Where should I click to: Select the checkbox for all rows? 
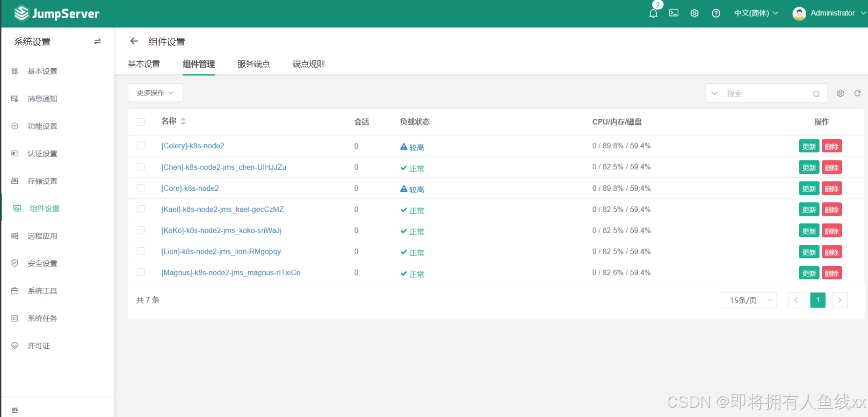point(141,122)
